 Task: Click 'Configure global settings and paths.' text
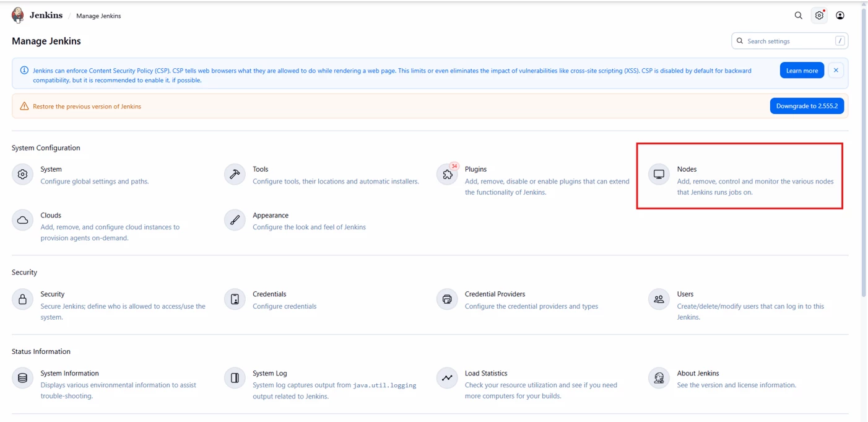point(95,182)
